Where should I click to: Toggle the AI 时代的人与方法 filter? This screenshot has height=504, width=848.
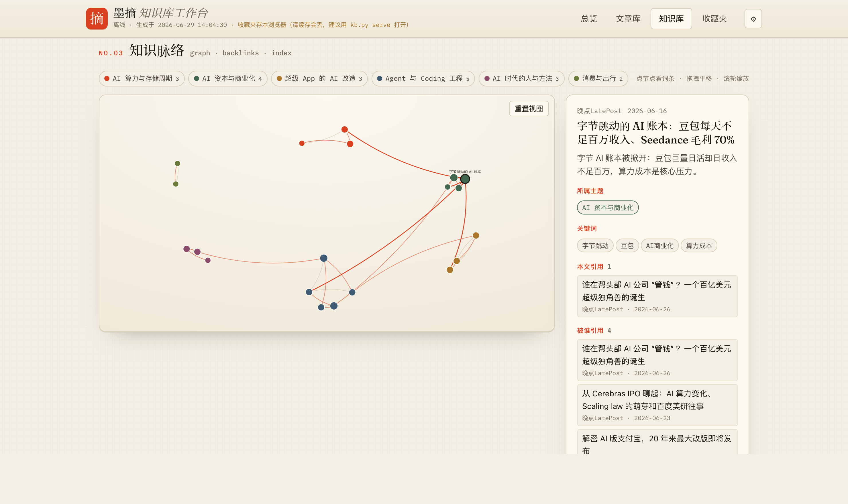point(521,78)
